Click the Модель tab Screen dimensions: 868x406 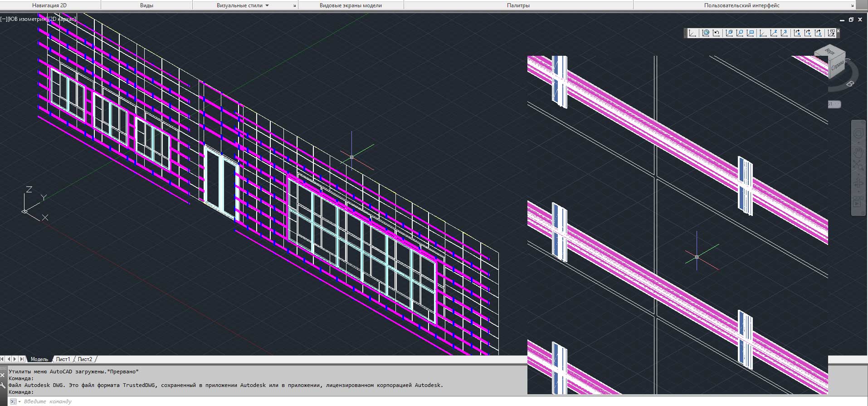click(x=39, y=359)
